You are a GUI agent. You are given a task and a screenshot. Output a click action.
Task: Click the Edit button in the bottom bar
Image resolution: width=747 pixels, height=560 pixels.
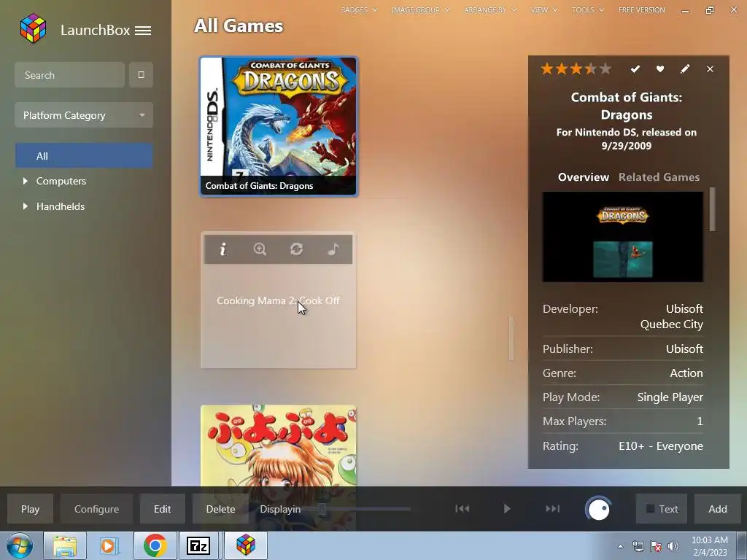point(163,509)
